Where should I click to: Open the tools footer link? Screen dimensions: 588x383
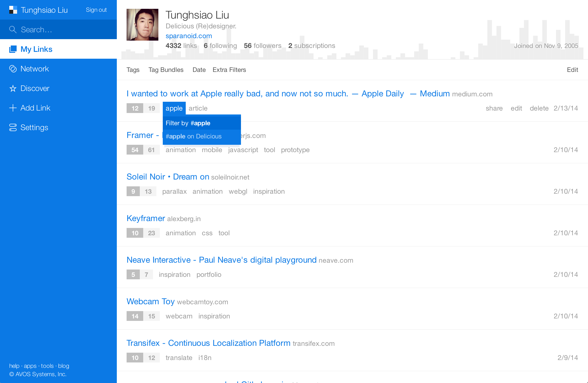pos(47,366)
